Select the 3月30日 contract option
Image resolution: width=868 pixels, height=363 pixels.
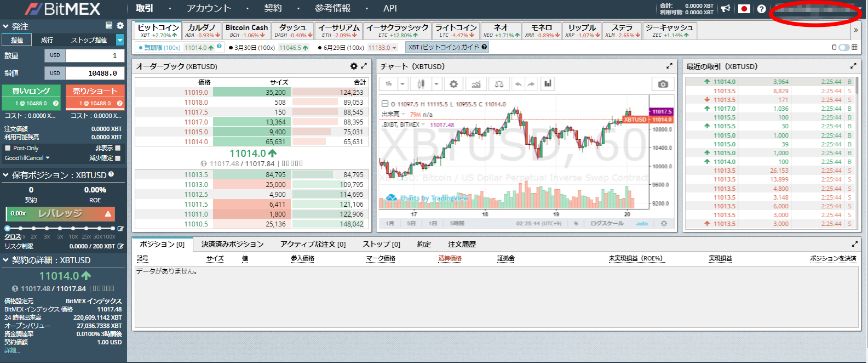pos(268,48)
